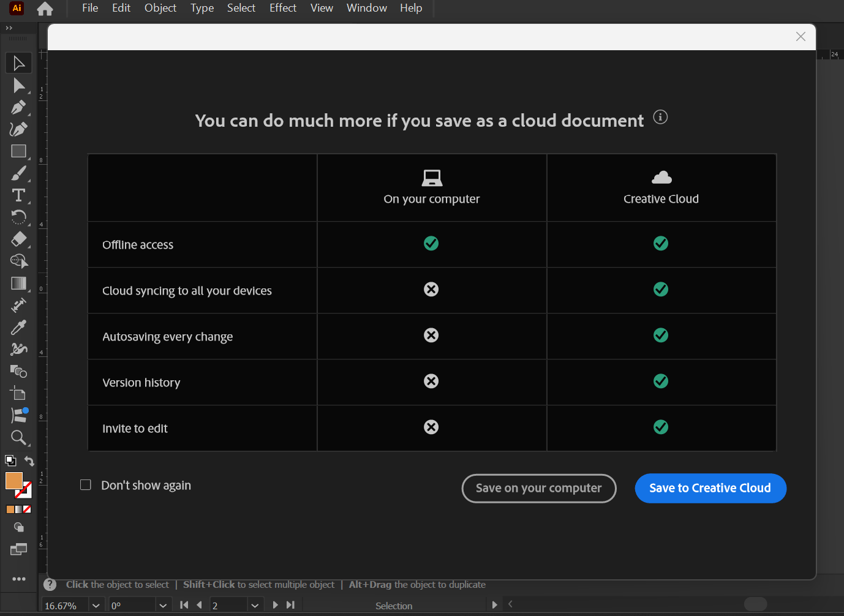Click the draw mode icon
Viewport: 844px width, 616px height.
coord(18,527)
